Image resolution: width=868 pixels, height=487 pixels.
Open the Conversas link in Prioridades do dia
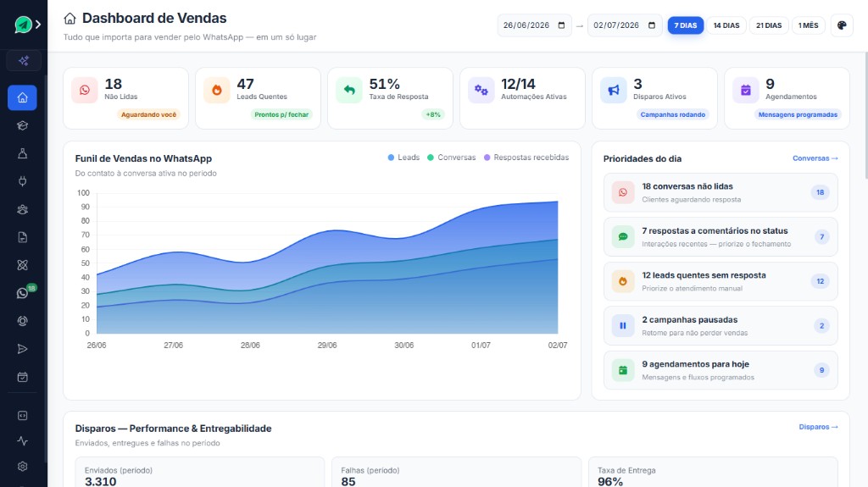[815, 158]
